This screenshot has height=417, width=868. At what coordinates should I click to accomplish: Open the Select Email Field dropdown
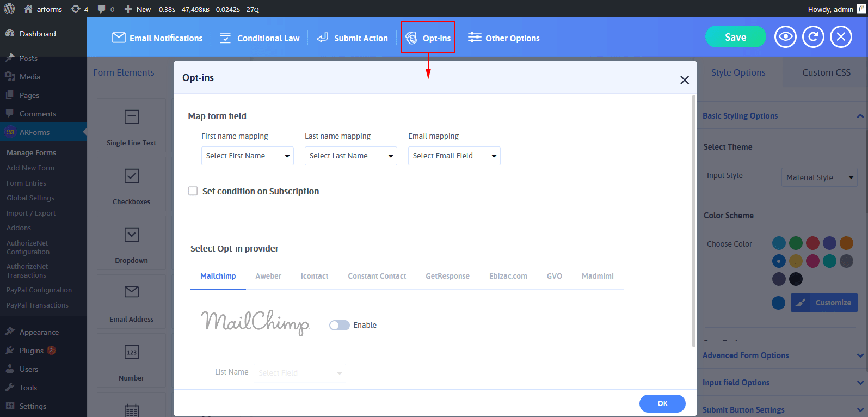pyautogui.click(x=454, y=156)
